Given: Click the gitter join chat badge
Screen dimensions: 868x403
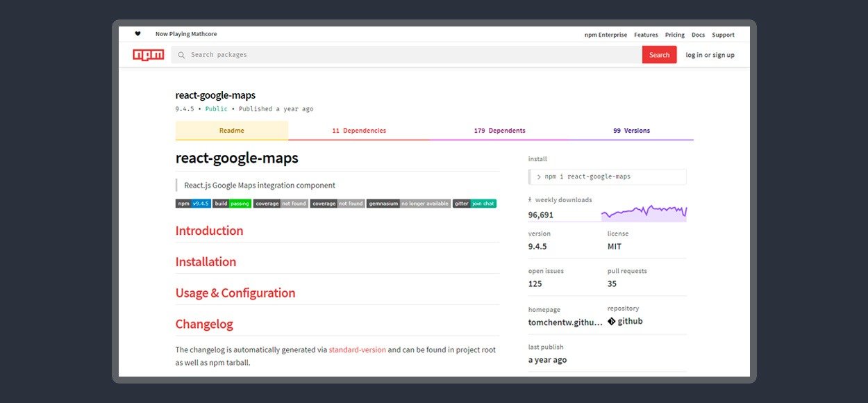Looking at the screenshot, I should pos(474,204).
